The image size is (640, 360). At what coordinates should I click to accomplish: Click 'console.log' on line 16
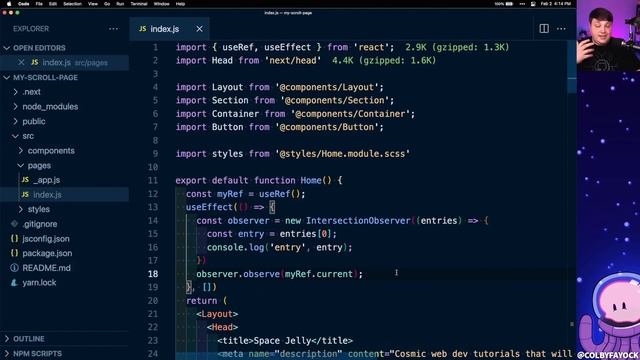tap(236, 247)
